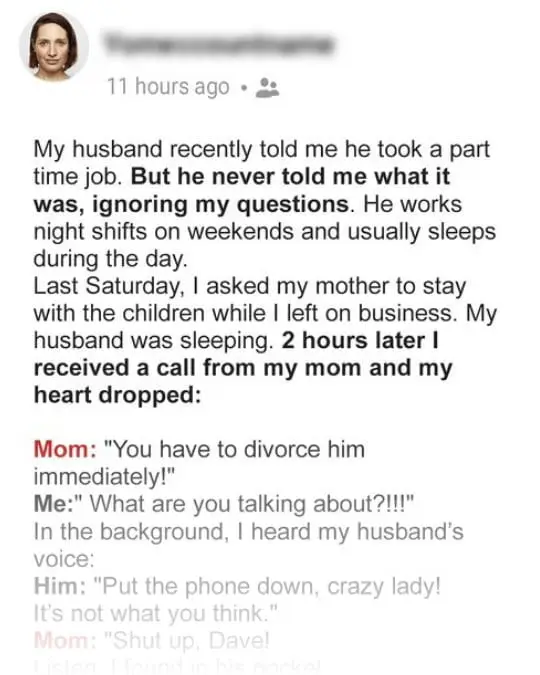Click the 'during the day.' line

coord(111,259)
